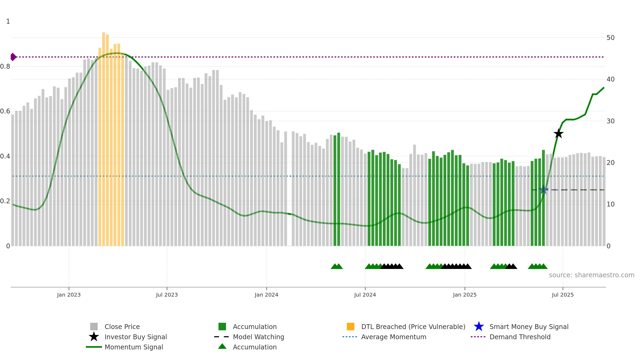Click the tallest orange DTL Breached bar
The image size is (644, 362).
(104, 139)
